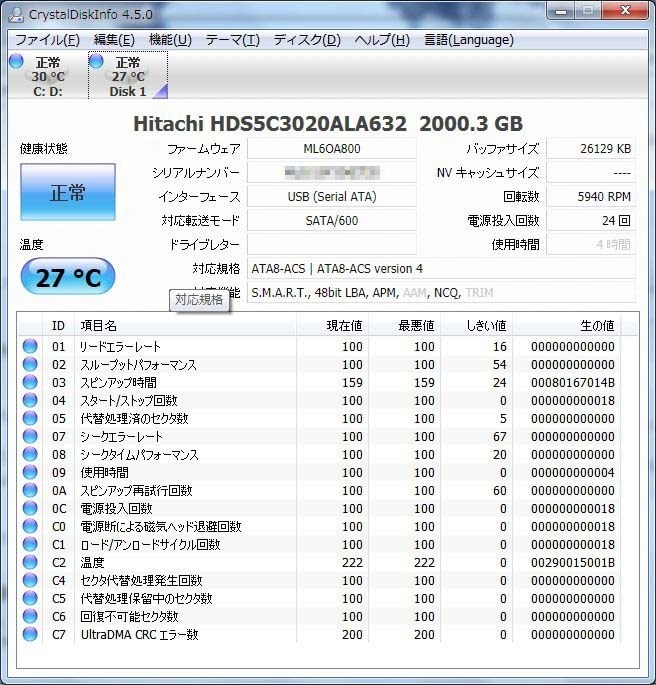Click the blurred serial number field
Viewport: 656px width, 685px height.
click(332, 173)
